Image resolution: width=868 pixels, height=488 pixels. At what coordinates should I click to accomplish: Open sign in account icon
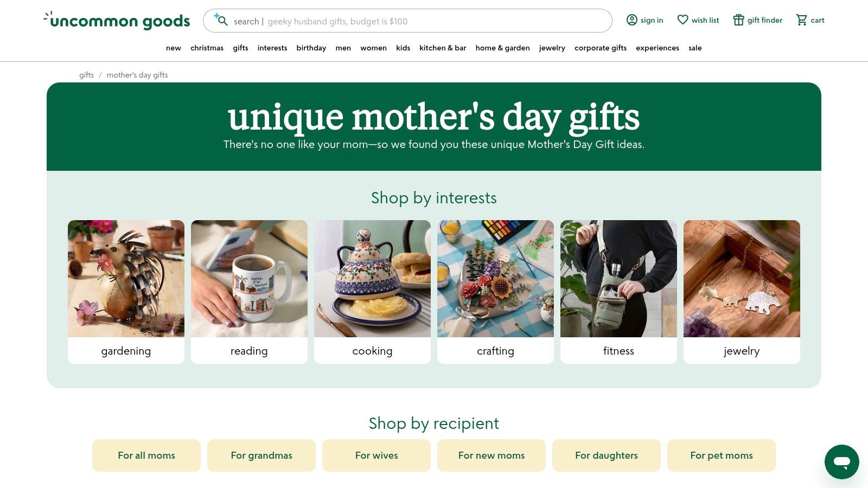click(632, 20)
